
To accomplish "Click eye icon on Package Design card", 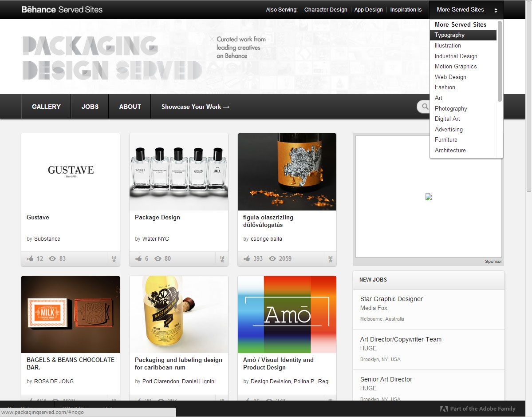I will (158, 259).
